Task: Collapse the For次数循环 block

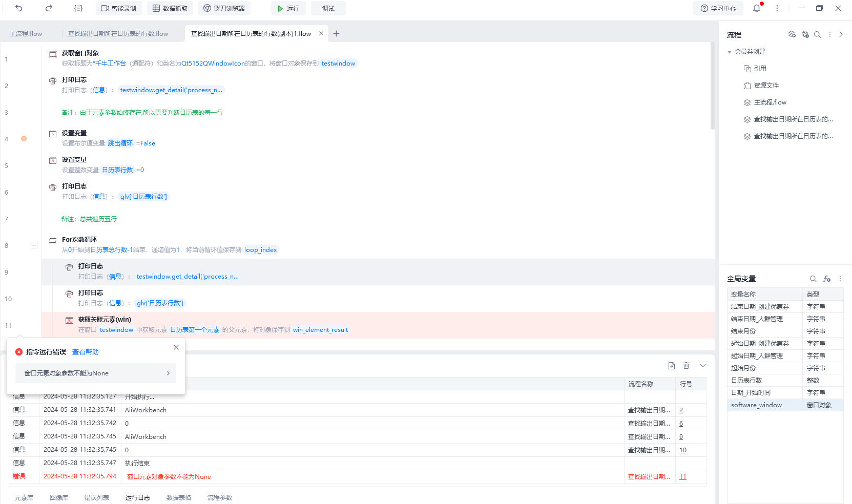Action: (x=34, y=245)
